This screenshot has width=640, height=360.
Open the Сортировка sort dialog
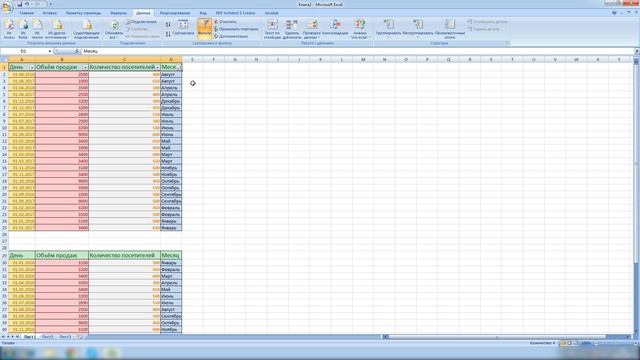[183, 29]
